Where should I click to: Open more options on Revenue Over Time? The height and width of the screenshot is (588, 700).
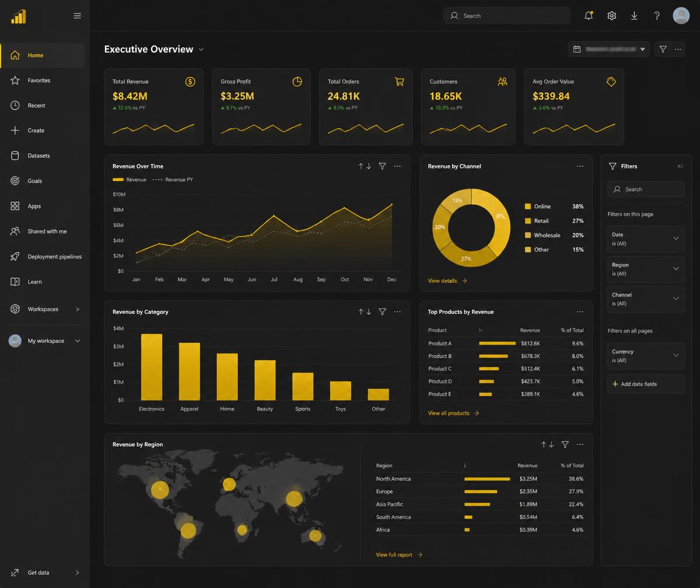click(x=397, y=166)
